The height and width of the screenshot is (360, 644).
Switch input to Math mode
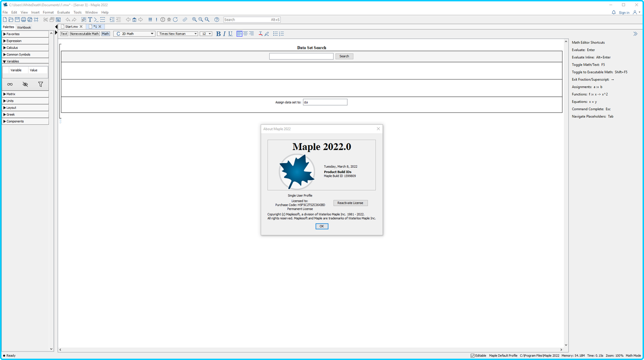pyautogui.click(x=105, y=34)
